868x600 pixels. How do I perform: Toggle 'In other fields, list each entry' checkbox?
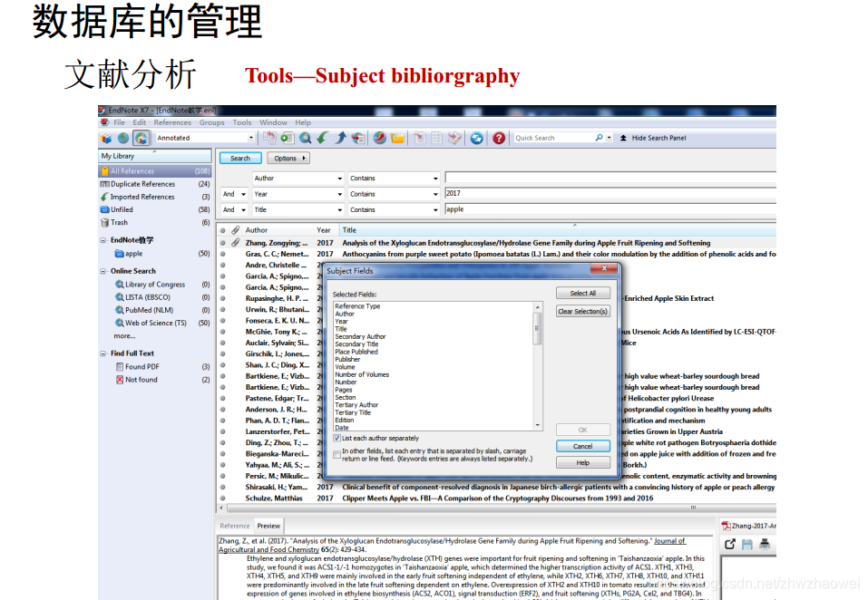336,455
